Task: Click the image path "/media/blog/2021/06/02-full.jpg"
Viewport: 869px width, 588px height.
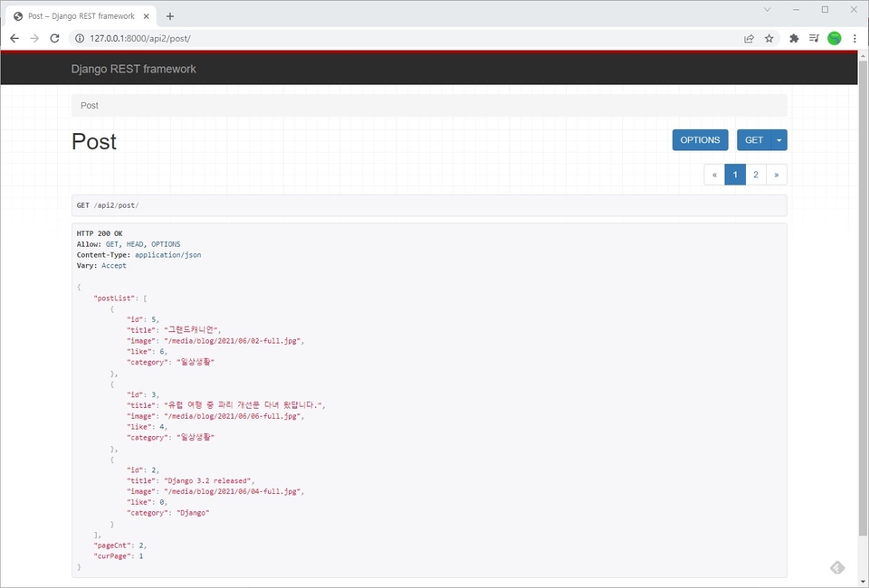Action: (x=233, y=340)
